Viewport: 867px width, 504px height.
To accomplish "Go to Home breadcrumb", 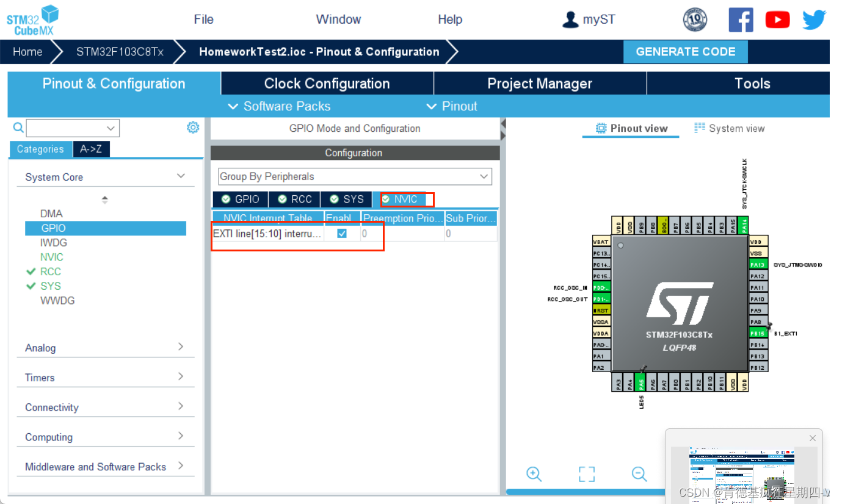I will [x=27, y=52].
